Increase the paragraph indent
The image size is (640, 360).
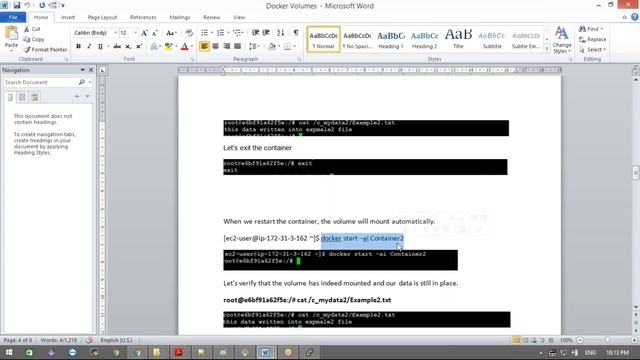coord(266,33)
